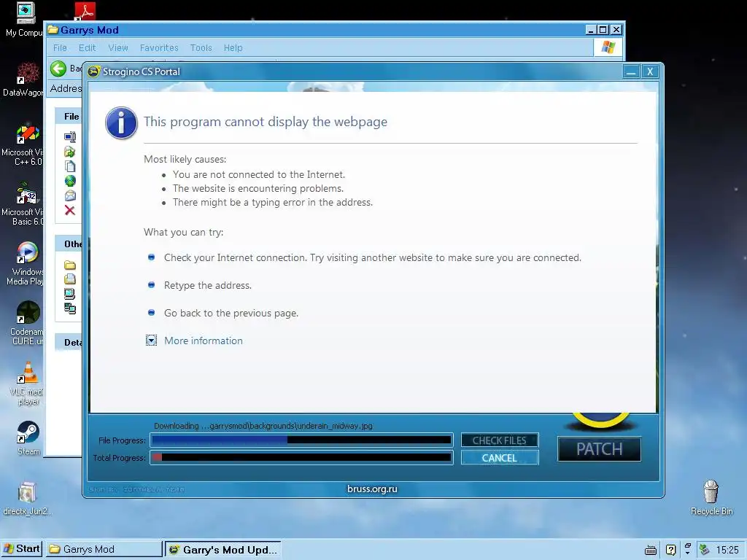Expand the Details panel header
Viewport: 747px width, 560px height.
point(69,343)
